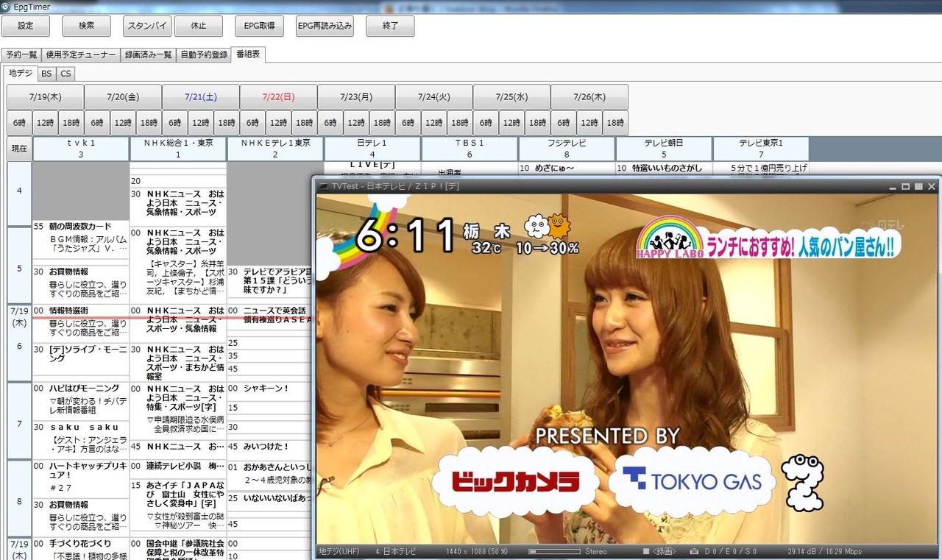Select the 番組表 program guide tab
942x560 pixels.
pos(248,54)
